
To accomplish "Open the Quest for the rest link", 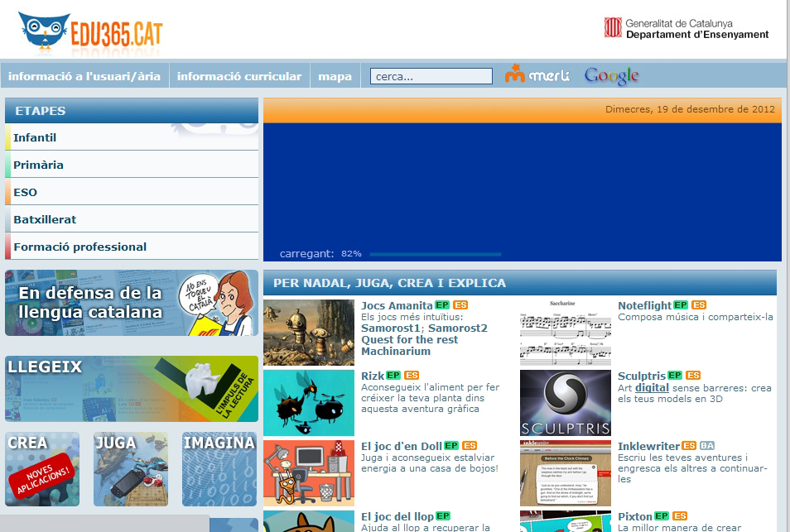I will coord(410,340).
